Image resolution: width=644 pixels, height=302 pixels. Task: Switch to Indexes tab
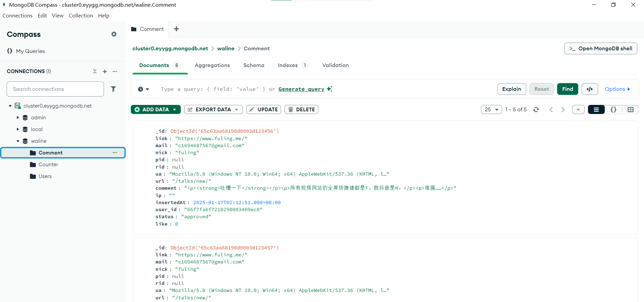coord(293,65)
